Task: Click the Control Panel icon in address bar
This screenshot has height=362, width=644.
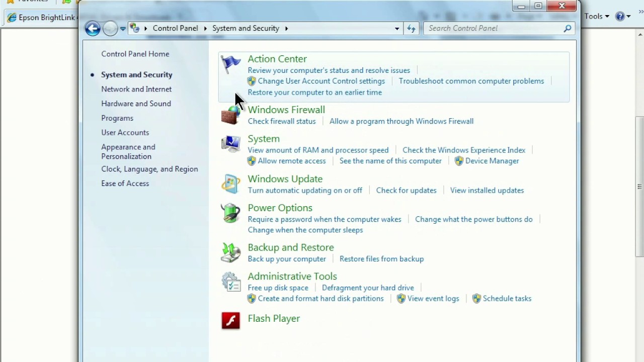Action: click(x=135, y=28)
